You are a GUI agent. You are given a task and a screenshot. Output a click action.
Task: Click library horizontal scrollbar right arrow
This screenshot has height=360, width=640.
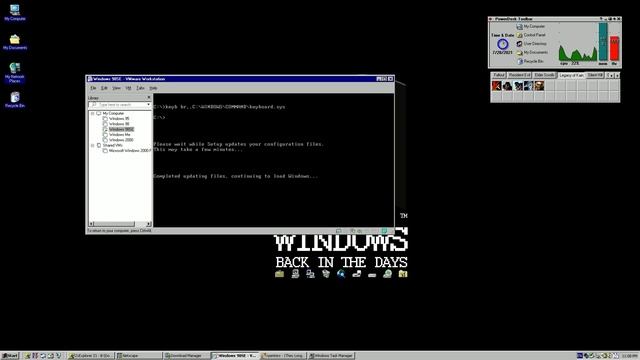(149, 224)
